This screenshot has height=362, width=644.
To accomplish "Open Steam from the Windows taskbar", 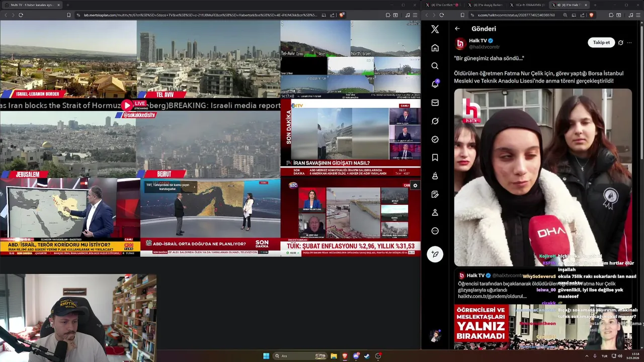I will pyautogui.click(x=367, y=356).
